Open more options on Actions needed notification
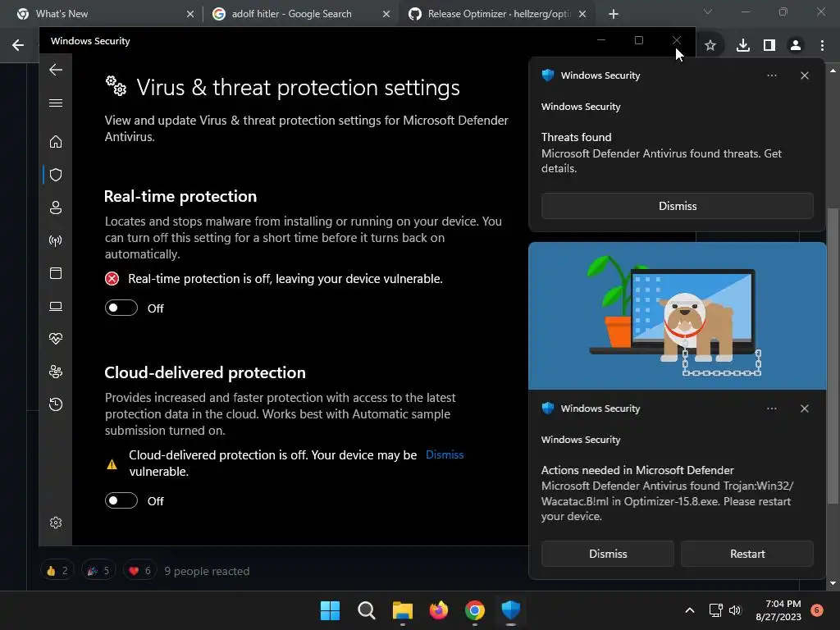This screenshot has width=840, height=630. 771,409
